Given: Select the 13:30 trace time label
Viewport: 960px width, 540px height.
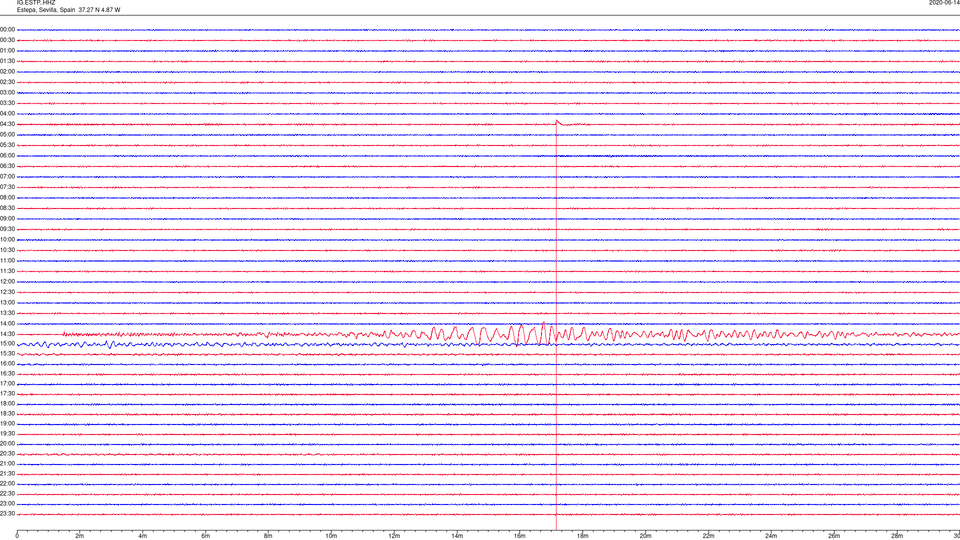Looking at the screenshot, I should (7, 313).
